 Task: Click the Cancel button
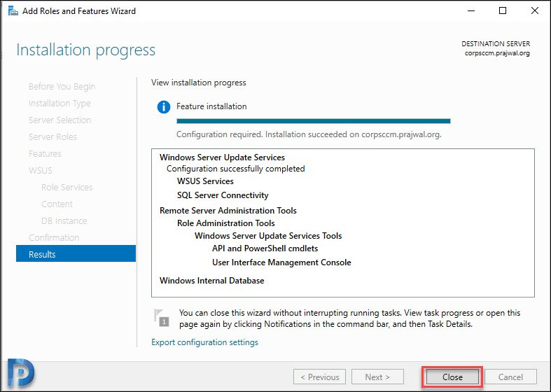(x=510, y=377)
